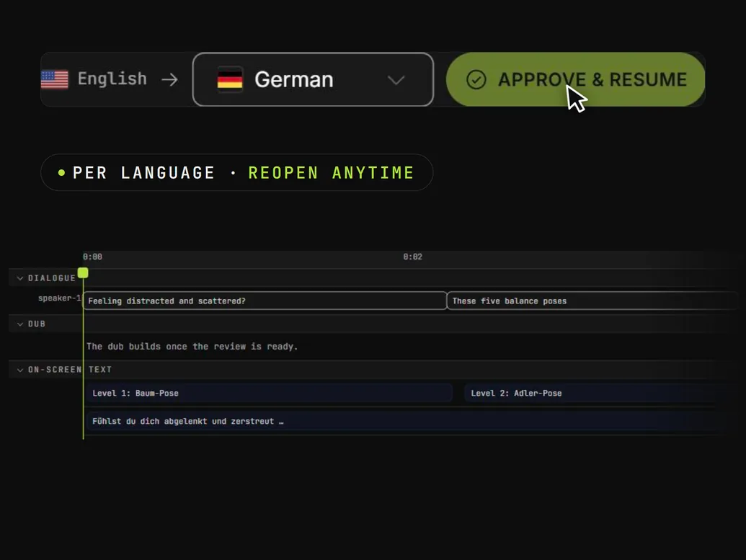Select the 'Fühlst du dich abgelenkt' text clip
746x560 pixels.
(404, 421)
